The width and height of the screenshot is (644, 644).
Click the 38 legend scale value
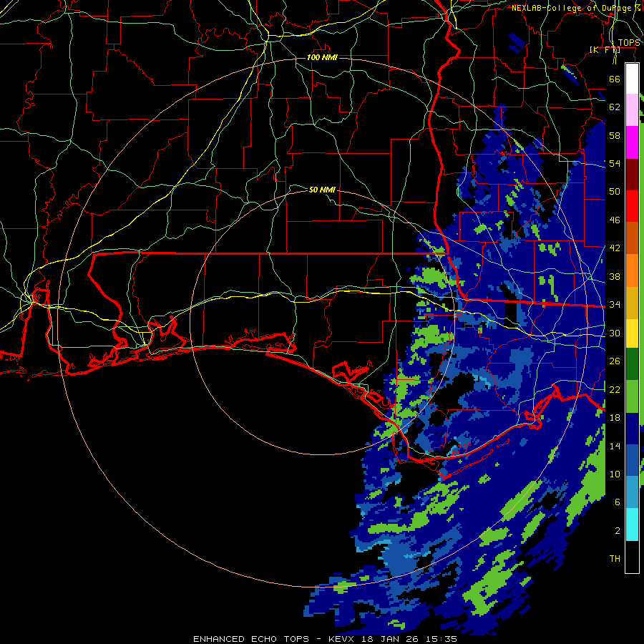615,276
